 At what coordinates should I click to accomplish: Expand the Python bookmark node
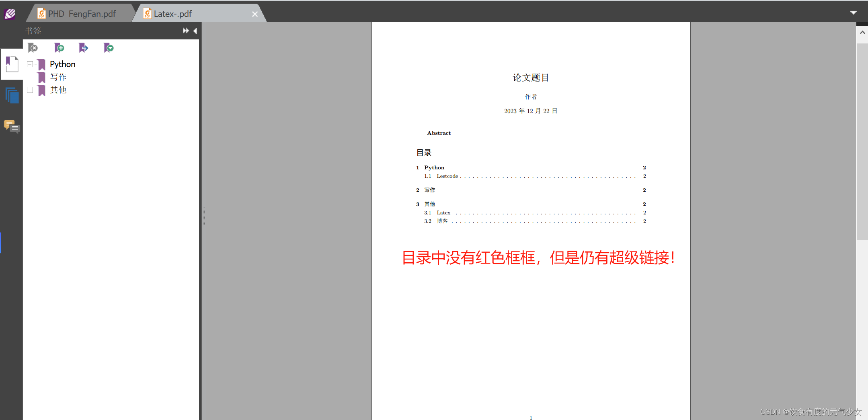pyautogui.click(x=30, y=64)
